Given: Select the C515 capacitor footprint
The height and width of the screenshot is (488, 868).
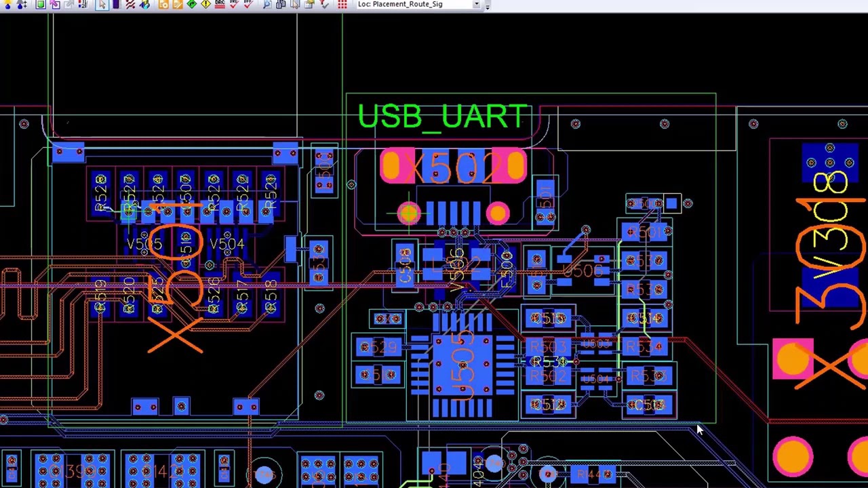Looking at the screenshot, I should (548, 319).
